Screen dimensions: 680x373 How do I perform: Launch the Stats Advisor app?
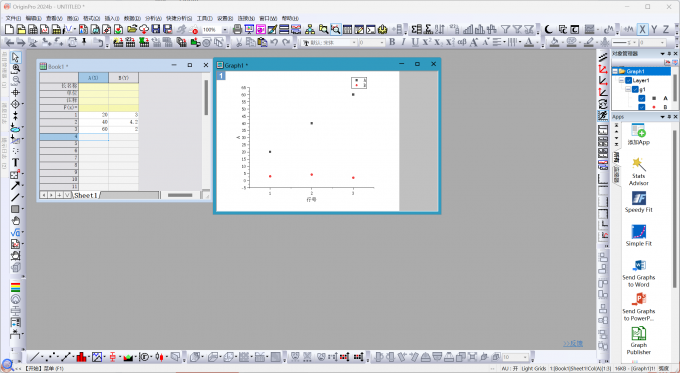(x=638, y=172)
